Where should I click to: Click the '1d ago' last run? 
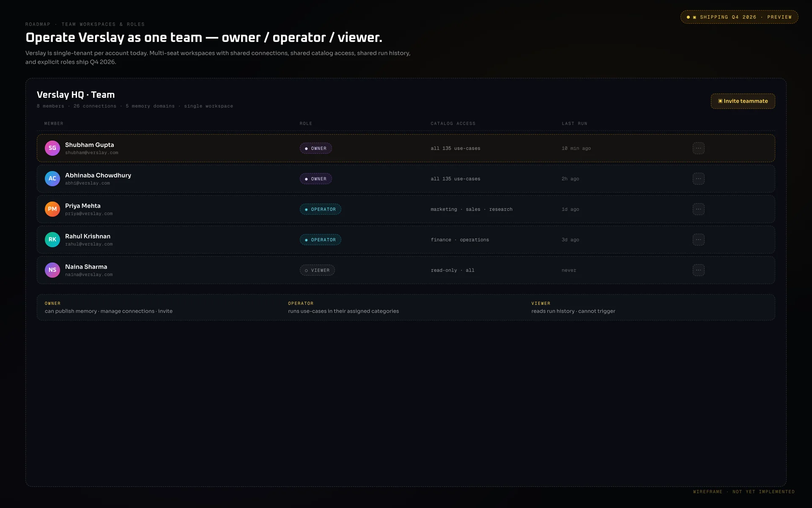pyautogui.click(x=570, y=210)
